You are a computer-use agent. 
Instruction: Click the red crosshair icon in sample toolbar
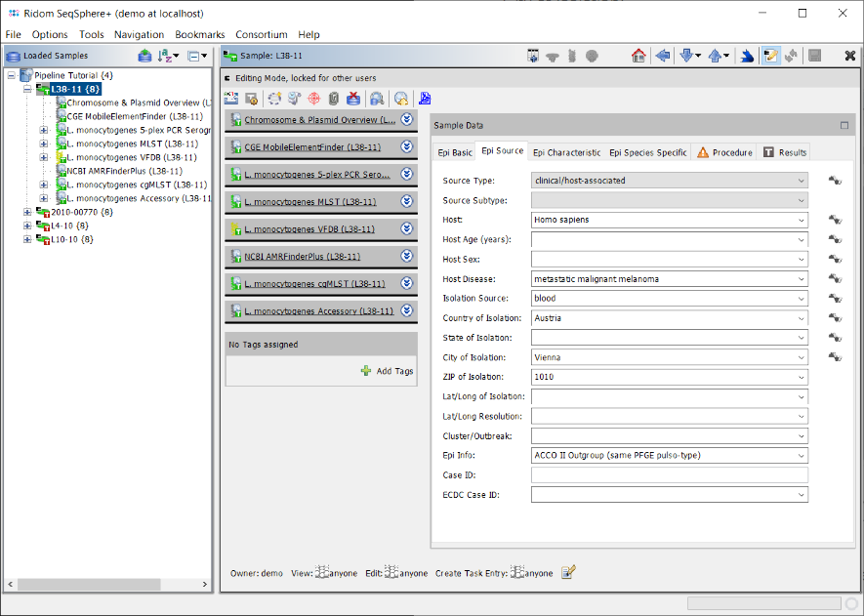pos(314,98)
